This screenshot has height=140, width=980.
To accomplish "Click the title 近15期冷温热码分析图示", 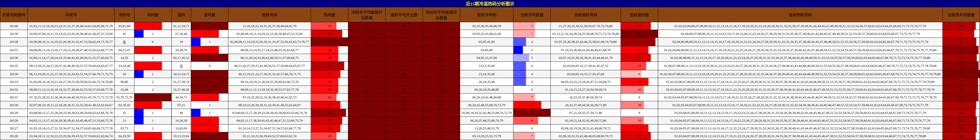I will click(x=490, y=4).
